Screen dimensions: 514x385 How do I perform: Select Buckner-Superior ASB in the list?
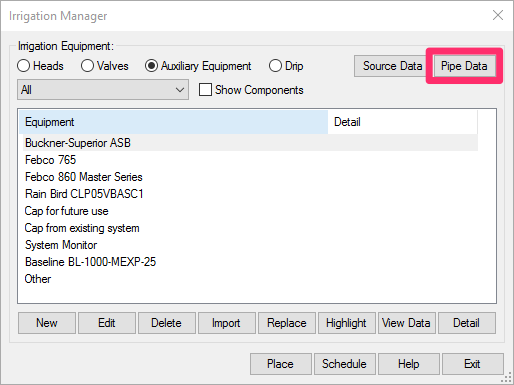click(251, 143)
